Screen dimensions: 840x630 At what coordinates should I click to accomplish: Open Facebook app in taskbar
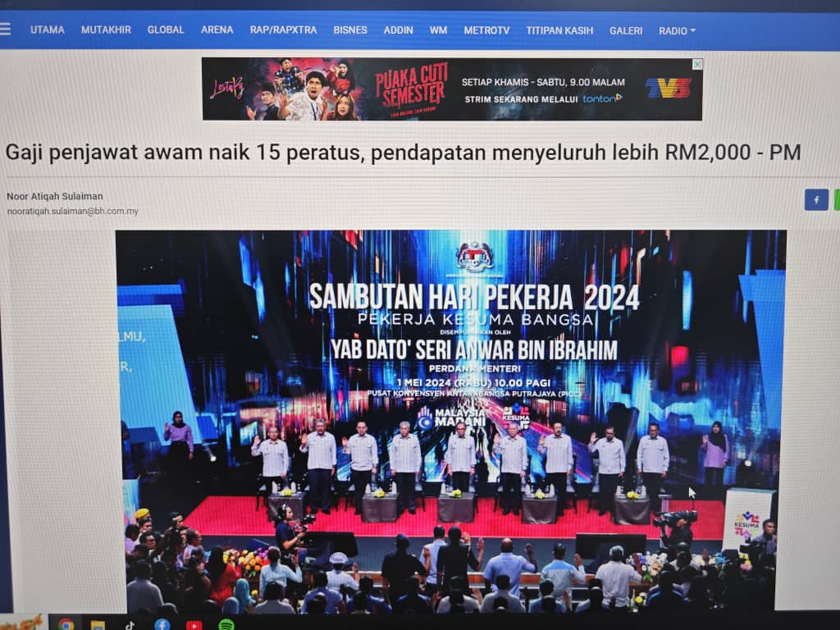coord(162,624)
